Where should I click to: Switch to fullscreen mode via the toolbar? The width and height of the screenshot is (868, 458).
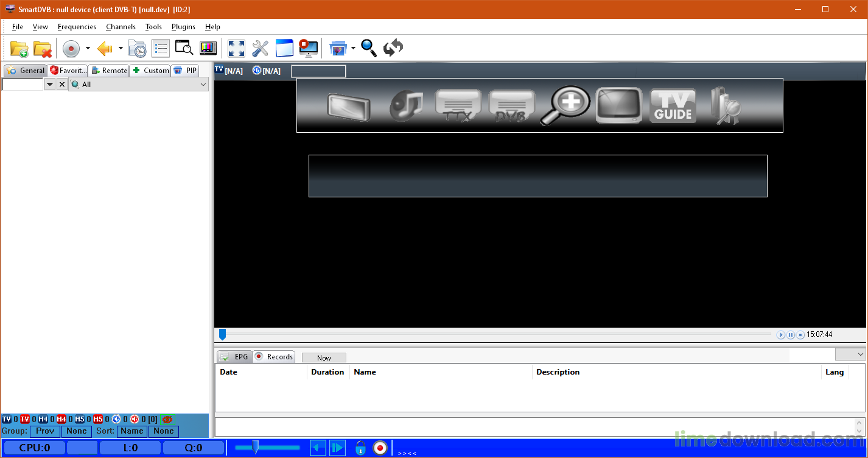[236, 48]
